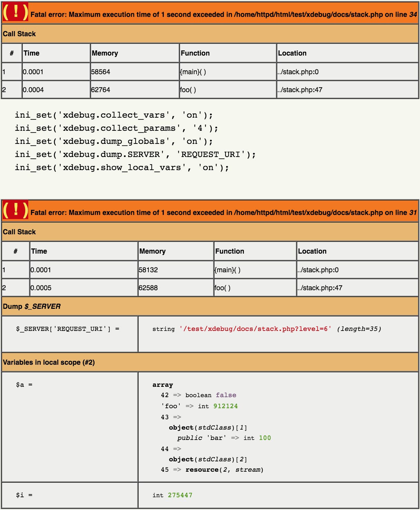Click the memory value 62588

pyautogui.click(x=148, y=288)
